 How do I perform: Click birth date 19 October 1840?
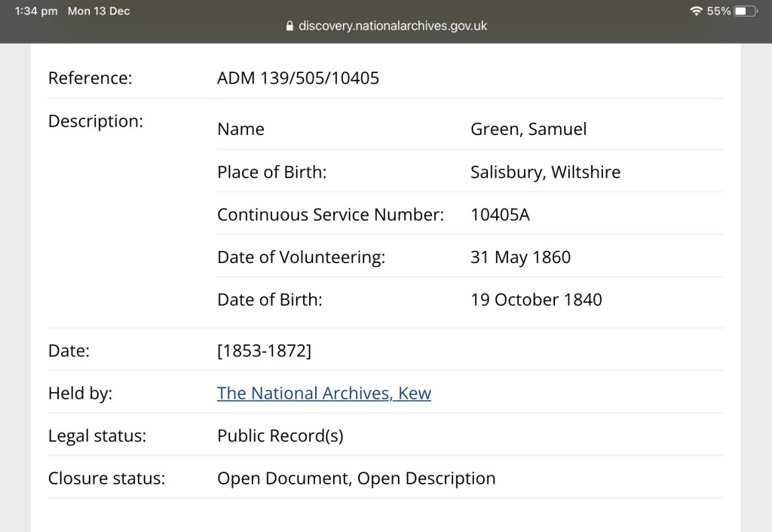tap(536, 299)
